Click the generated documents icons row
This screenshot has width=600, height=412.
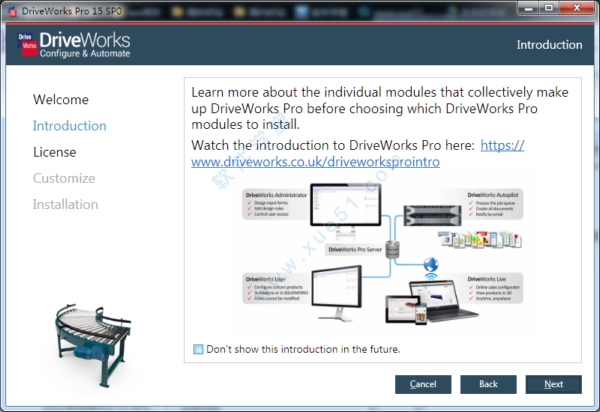(x=480, y=239)
